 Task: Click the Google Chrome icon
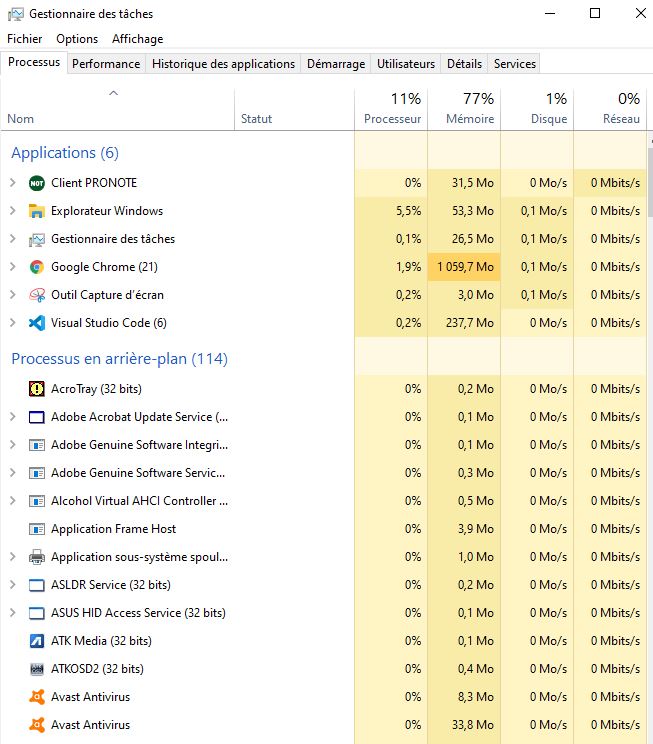[x=37, y=267]
